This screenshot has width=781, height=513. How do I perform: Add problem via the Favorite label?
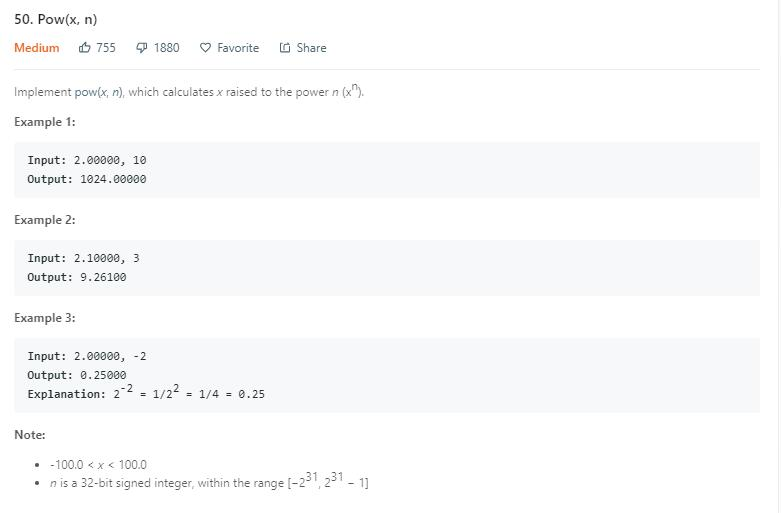click(x=238, y=48)
